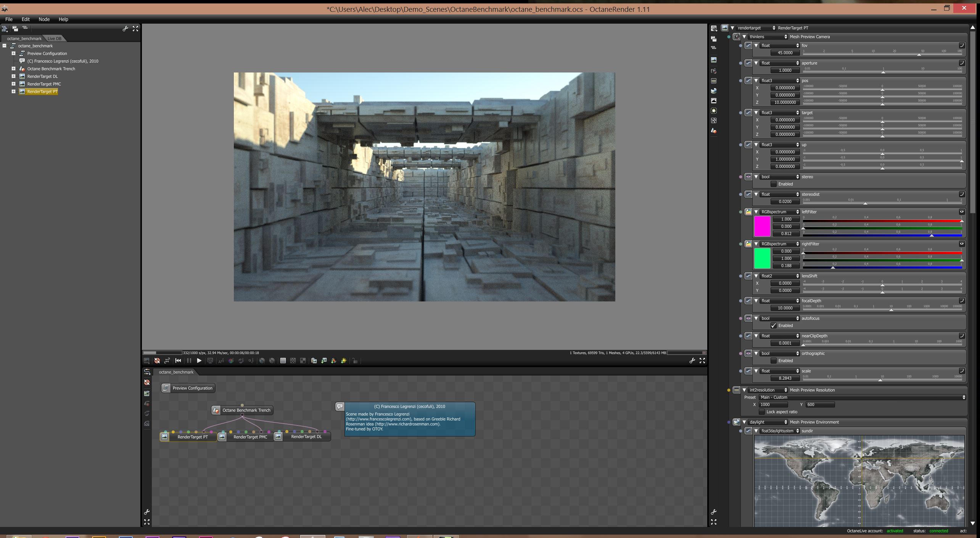This screenshot has width=980, height=538.
Task: Switch to the Live DB tab
Action: [x=54, y=39]
